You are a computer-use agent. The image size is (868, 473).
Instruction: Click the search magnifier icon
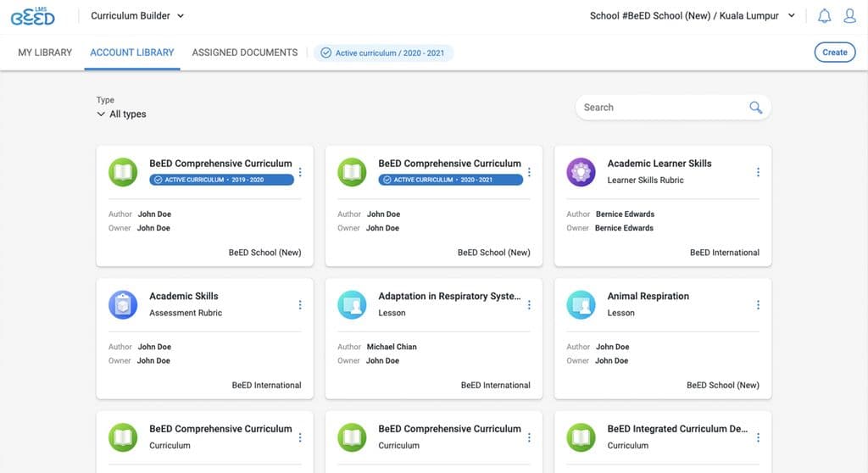(x=755, y=108)
